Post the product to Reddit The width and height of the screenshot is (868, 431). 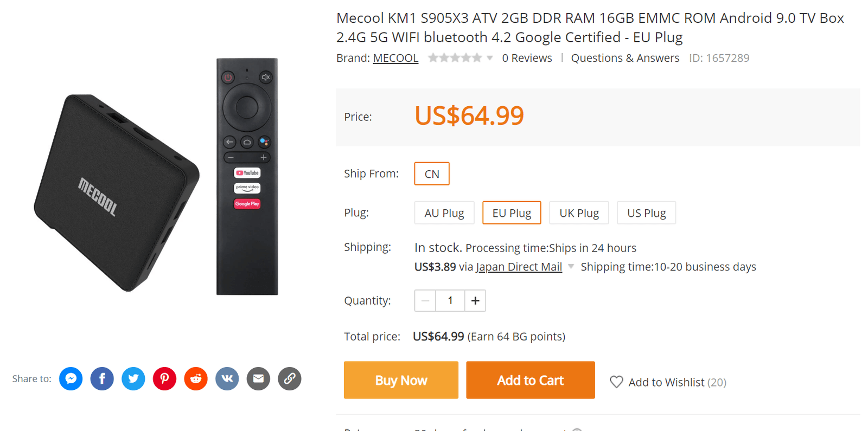click(196, 378)
